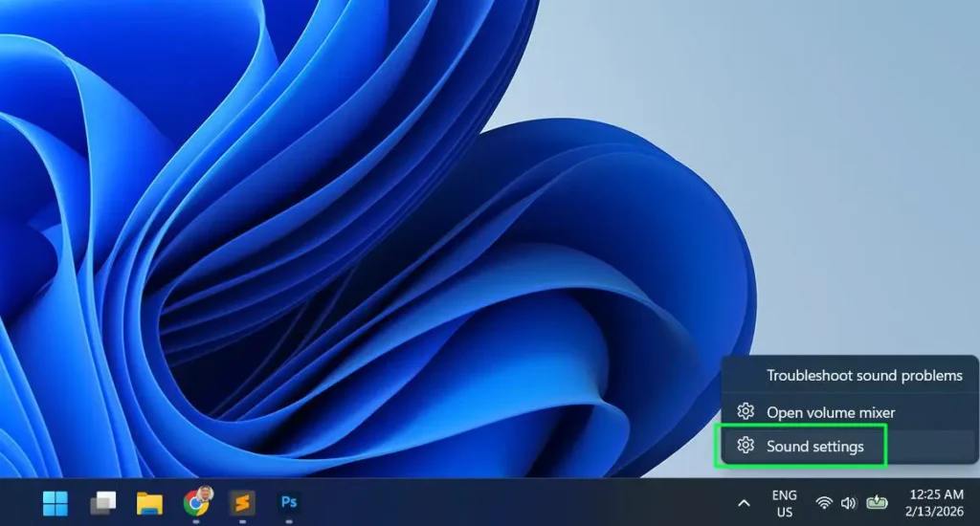Click the gear icon beside Open volume mixer

pos(745,411)
